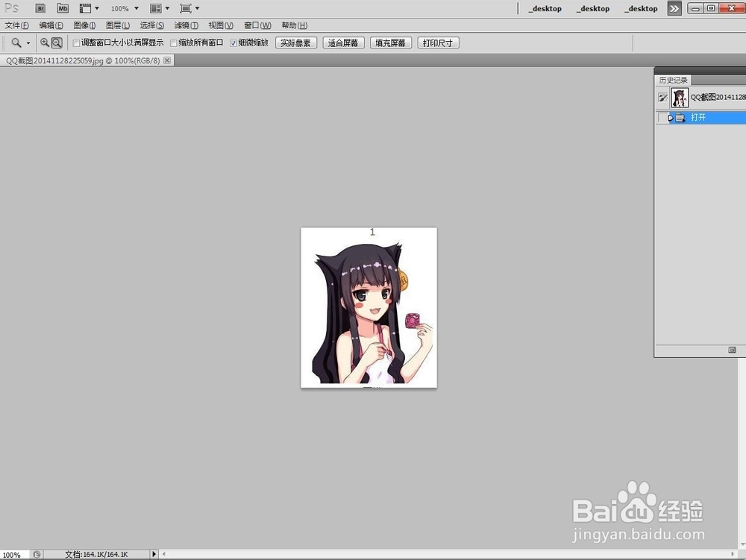The height and width of the screenshot is (560, 746).
Task: Click the 打印尺寸 button
Action: (x=438, y=43)
